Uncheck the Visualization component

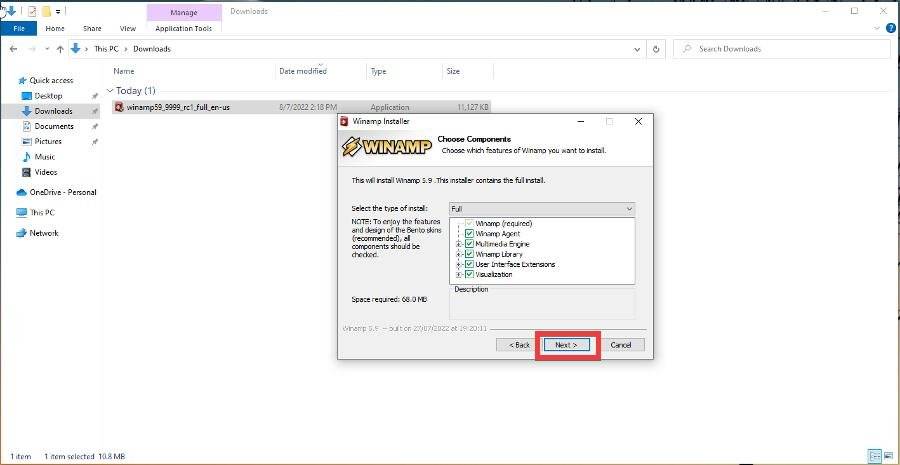pyautogui.click(x=470, y=274)
